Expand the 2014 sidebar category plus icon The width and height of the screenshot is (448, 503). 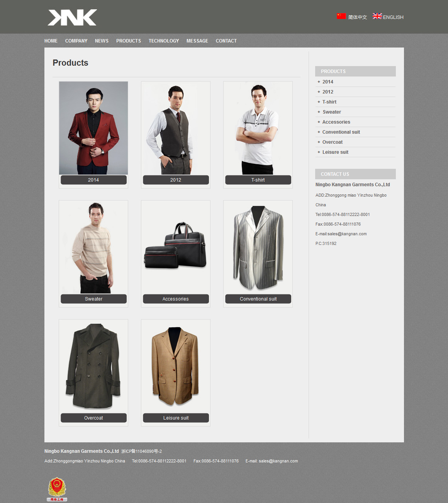coord(319,82)
